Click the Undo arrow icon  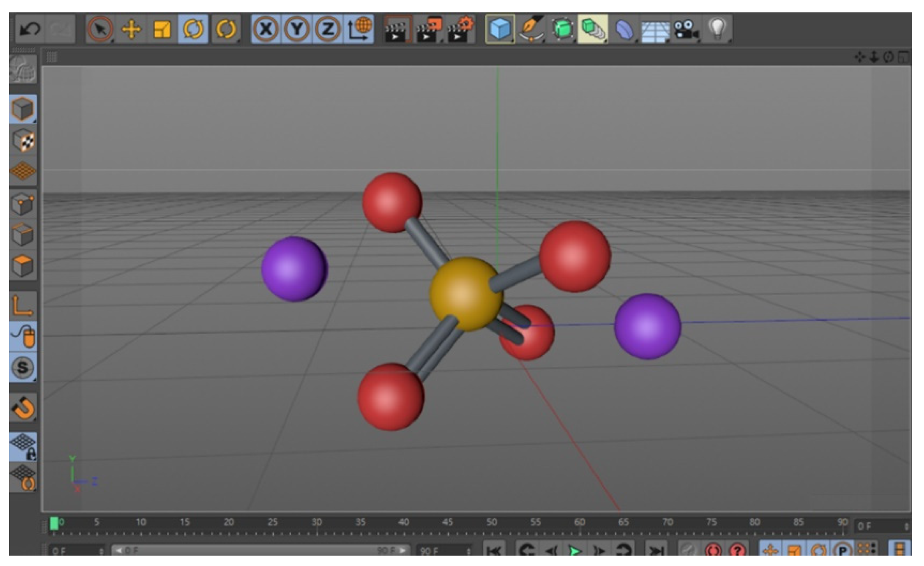click(x=30, y=29)
